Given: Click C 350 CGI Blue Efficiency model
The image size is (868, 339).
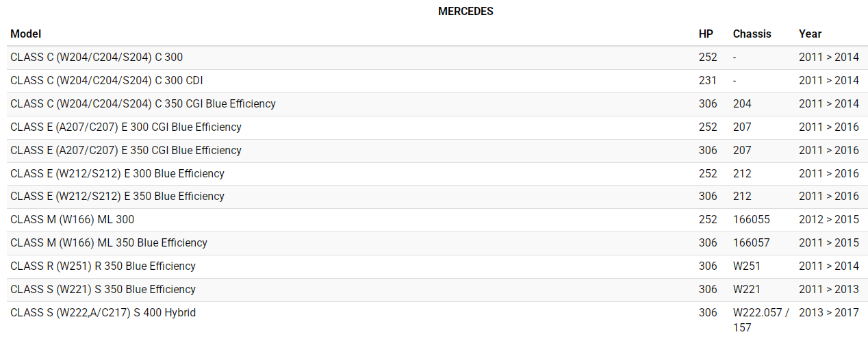Looking at the screenshot, I should [x=143, y=104].
